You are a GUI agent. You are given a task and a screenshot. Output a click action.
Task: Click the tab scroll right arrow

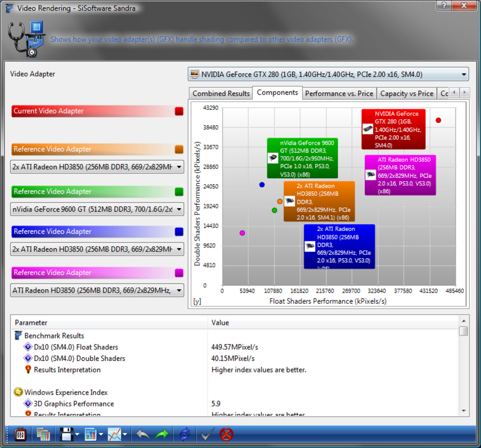(465, 92)
